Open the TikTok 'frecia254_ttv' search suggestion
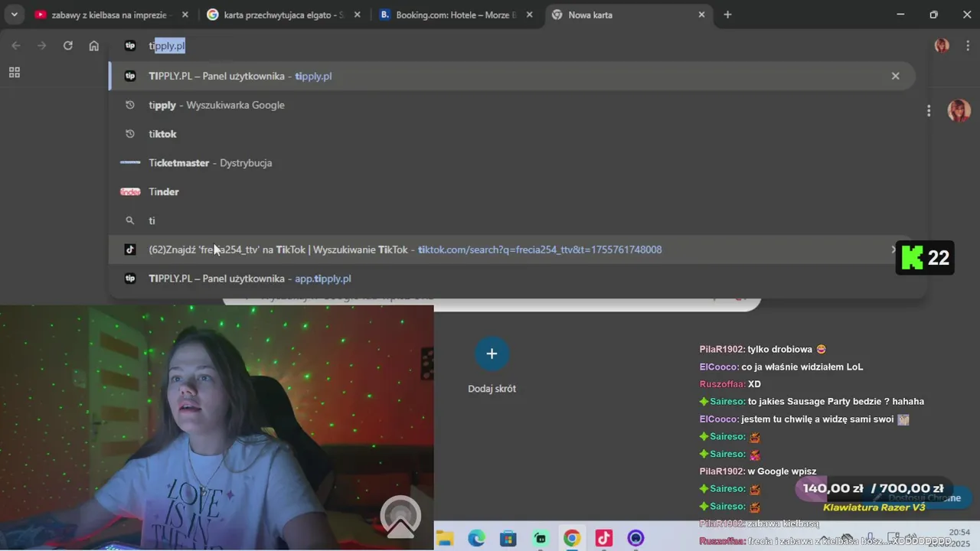 [x=511, y=249]
